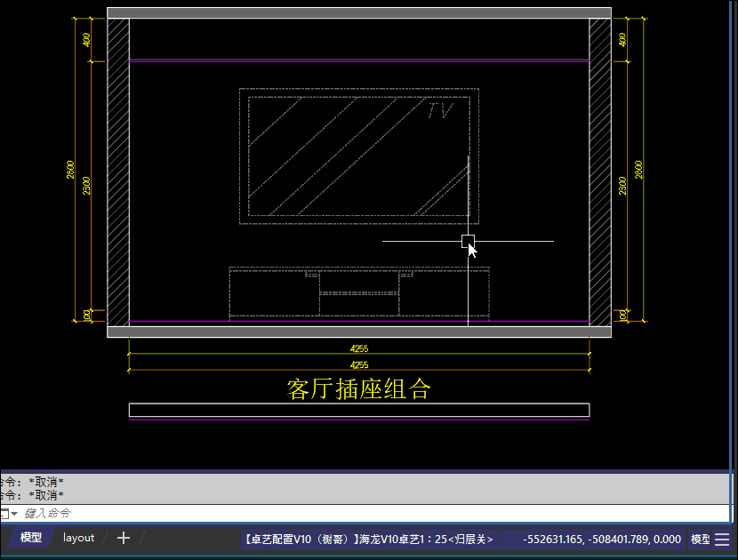This screenshot has height=560, width=738.
Task: Select the lower 4255 horizontal dimension
Action: (358, 365)
